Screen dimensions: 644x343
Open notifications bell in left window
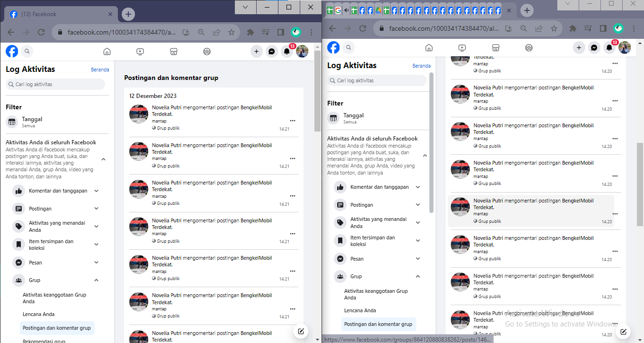286,52
